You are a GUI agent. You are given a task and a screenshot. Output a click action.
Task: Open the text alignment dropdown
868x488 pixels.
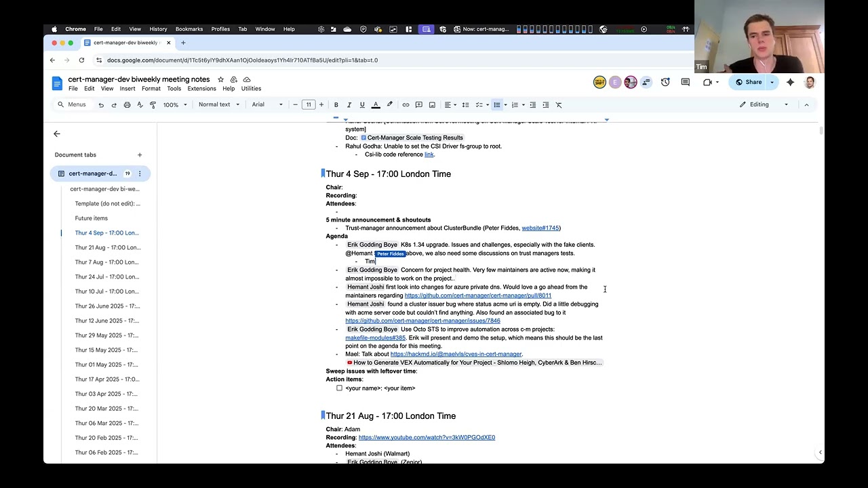pyautogui.click(x=450, y=104)
